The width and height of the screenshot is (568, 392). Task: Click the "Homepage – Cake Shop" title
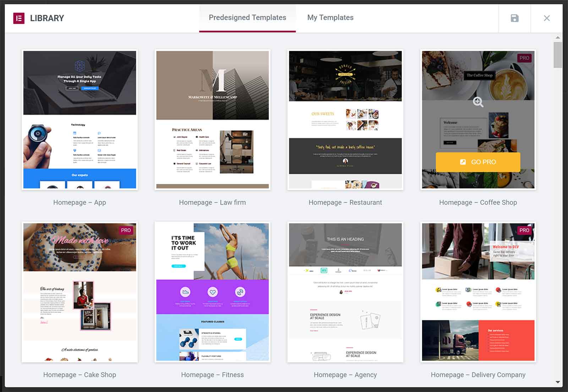click(x=80, y=375)
